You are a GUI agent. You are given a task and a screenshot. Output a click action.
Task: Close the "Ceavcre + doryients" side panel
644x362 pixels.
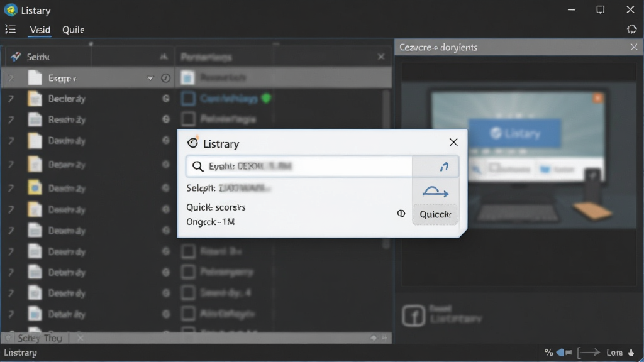coord(634,47)
